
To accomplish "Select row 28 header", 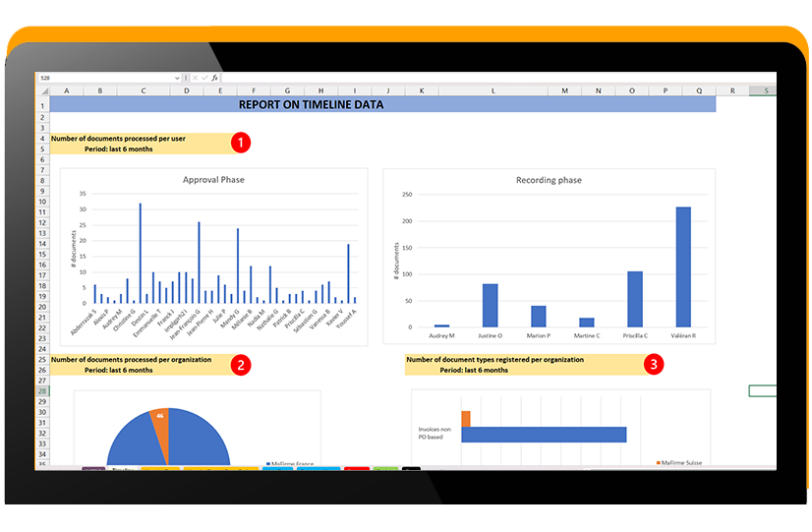I will coord(42,391).
